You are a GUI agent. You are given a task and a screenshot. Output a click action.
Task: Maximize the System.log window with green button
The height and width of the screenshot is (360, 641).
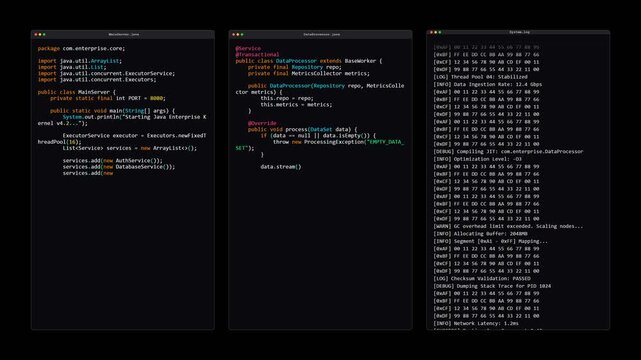pos(440,32)
